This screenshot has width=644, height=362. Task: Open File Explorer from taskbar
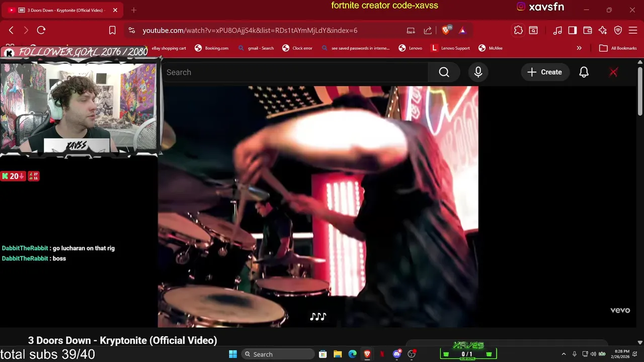point(338,354)
